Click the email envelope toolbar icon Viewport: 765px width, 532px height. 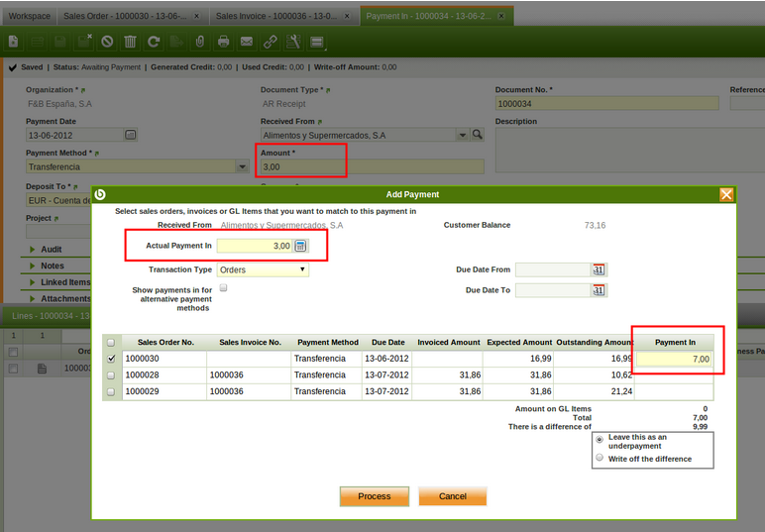pos(246,42)
